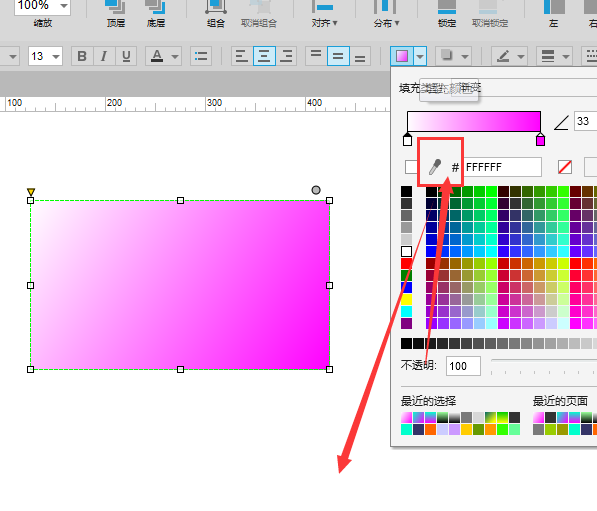Toggle underline text formatting
Screen dimensions: 597x511
[126, 56]
